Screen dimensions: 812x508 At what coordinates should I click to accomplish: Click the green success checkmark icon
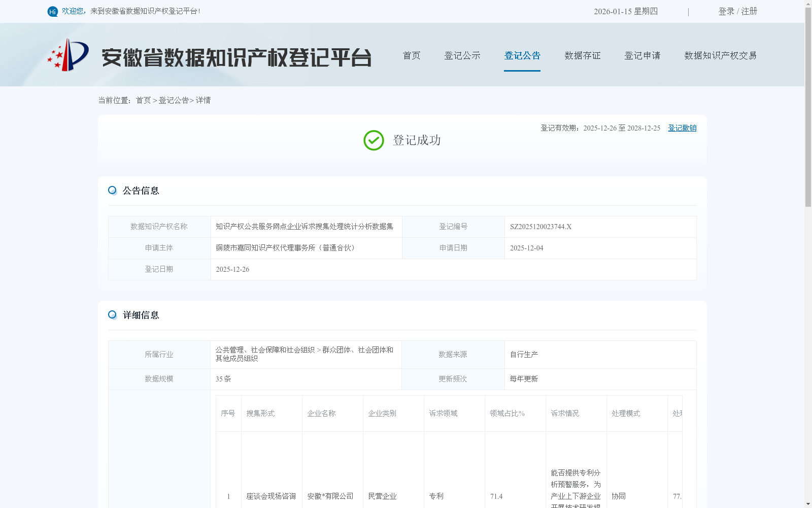click(x=374, y=140)
